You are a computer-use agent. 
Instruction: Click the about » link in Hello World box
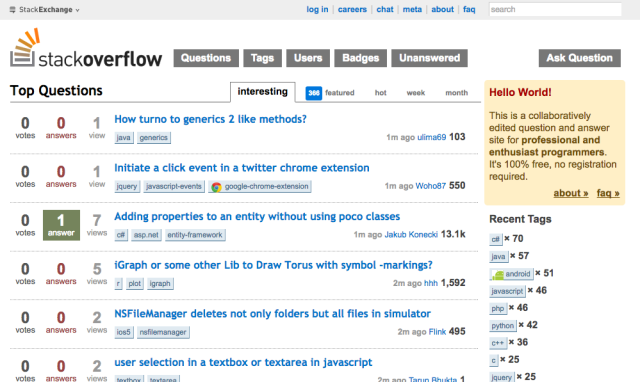tap(571, 193)
